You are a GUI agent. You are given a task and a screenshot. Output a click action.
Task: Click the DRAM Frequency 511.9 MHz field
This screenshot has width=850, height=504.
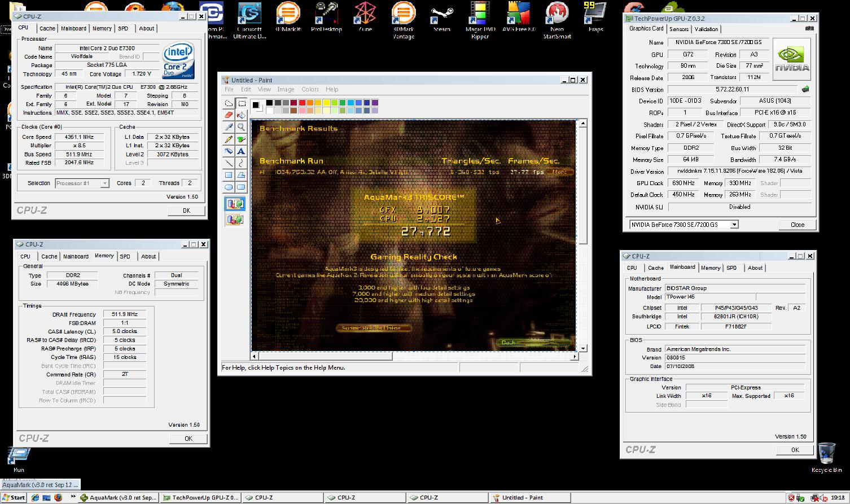pyautogui.click(x=125, y=314)
